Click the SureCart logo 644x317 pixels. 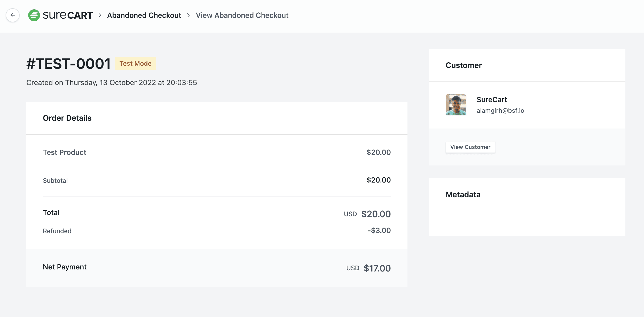(60, 15)
